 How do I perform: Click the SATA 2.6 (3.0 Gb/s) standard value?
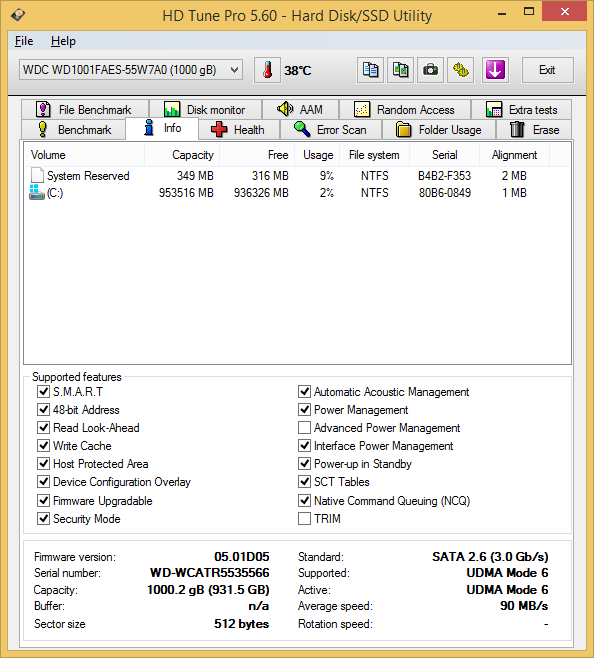490,556
